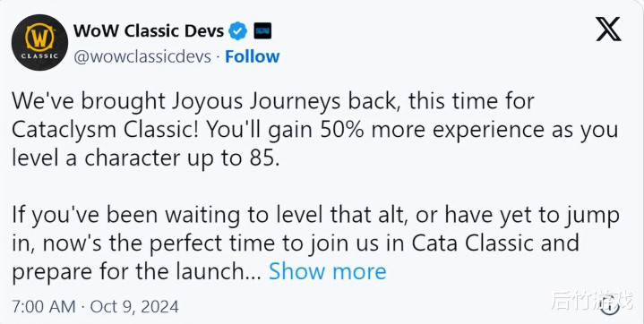Click the CLASSIC label inside the avatar
644x324 pixels.
click(39, 56)
